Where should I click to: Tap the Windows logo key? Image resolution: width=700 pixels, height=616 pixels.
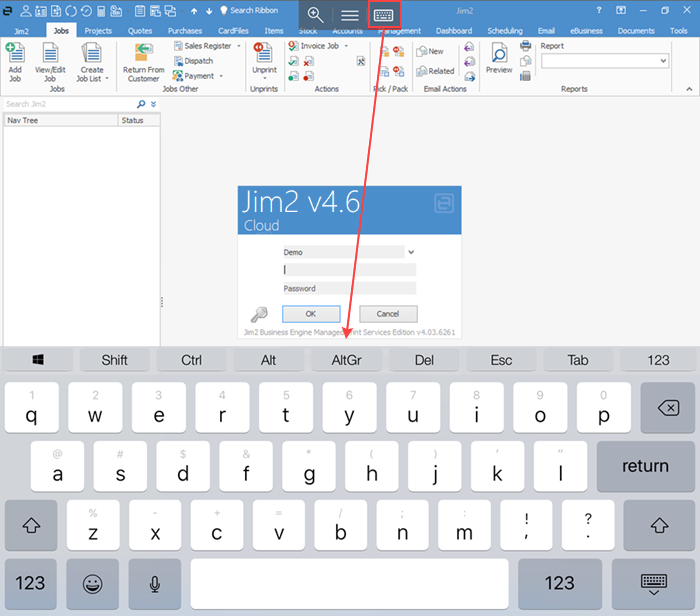(38, 360)
